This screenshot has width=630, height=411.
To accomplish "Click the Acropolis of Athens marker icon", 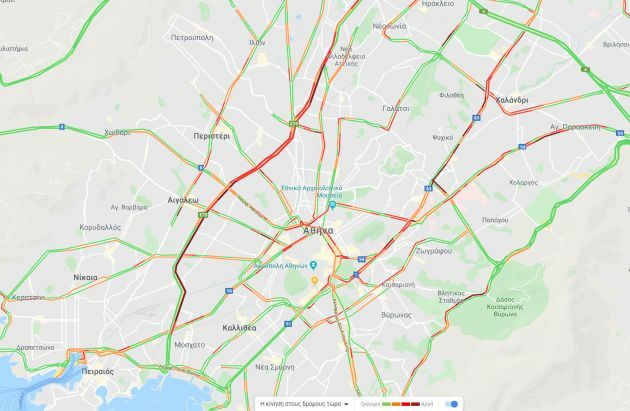I will point(313,265).
